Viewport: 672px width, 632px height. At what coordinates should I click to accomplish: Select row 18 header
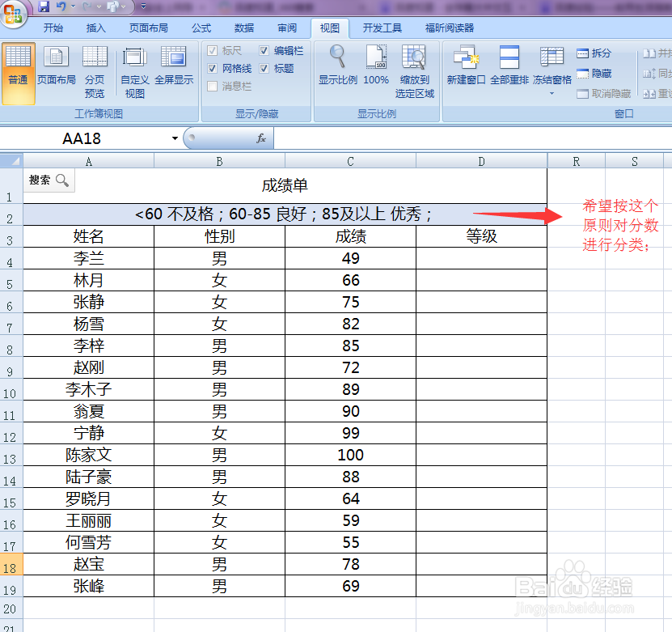(x=10, y=564)
